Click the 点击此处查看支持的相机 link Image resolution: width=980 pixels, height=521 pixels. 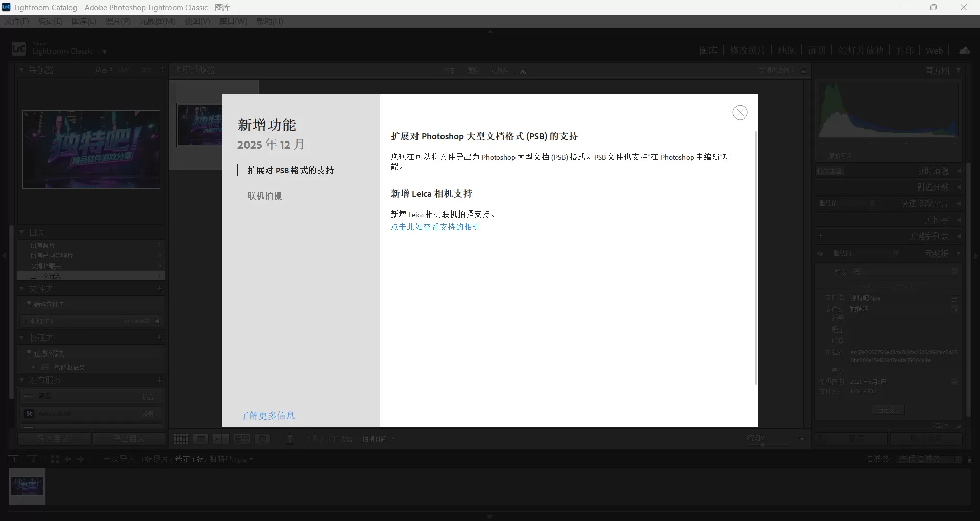click(435, 227)
